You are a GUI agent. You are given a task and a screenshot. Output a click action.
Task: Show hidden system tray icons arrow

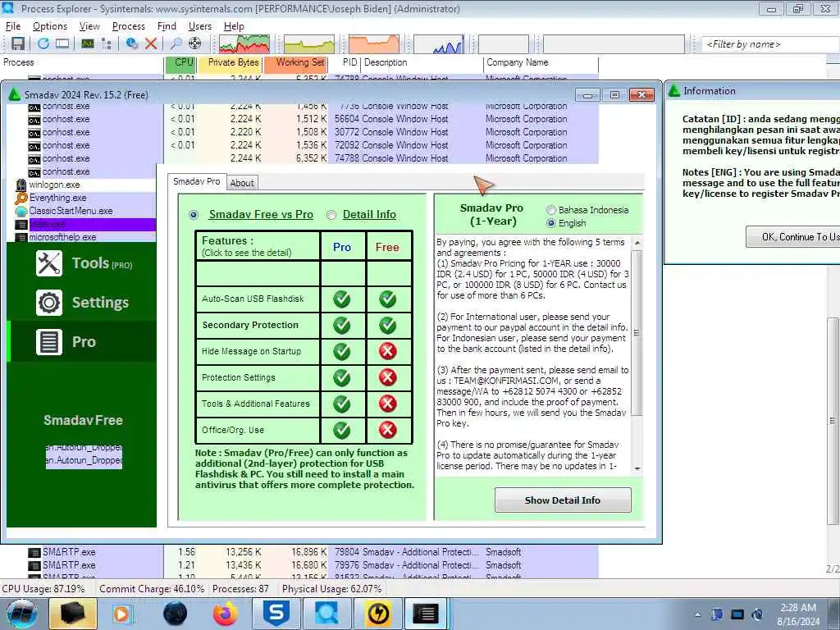[697, 615]
